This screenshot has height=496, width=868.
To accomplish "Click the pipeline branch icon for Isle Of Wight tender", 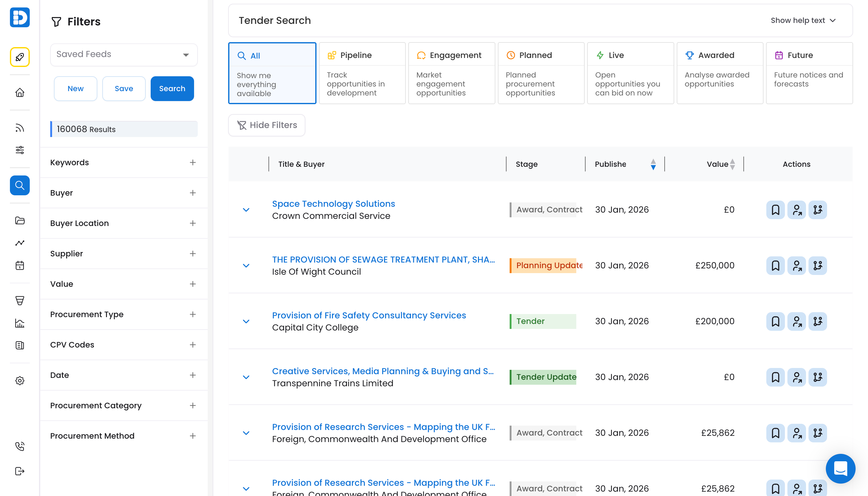I will (817, 265).
